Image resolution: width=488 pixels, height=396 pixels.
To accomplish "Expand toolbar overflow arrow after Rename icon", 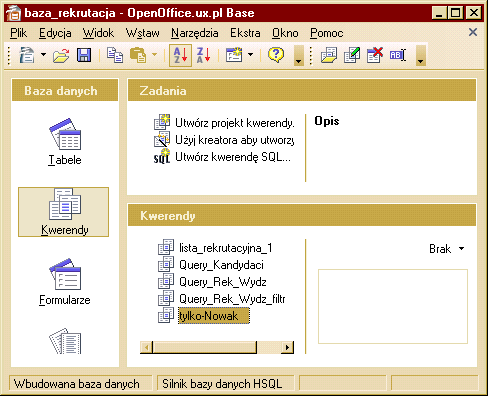I will (421, 56).
